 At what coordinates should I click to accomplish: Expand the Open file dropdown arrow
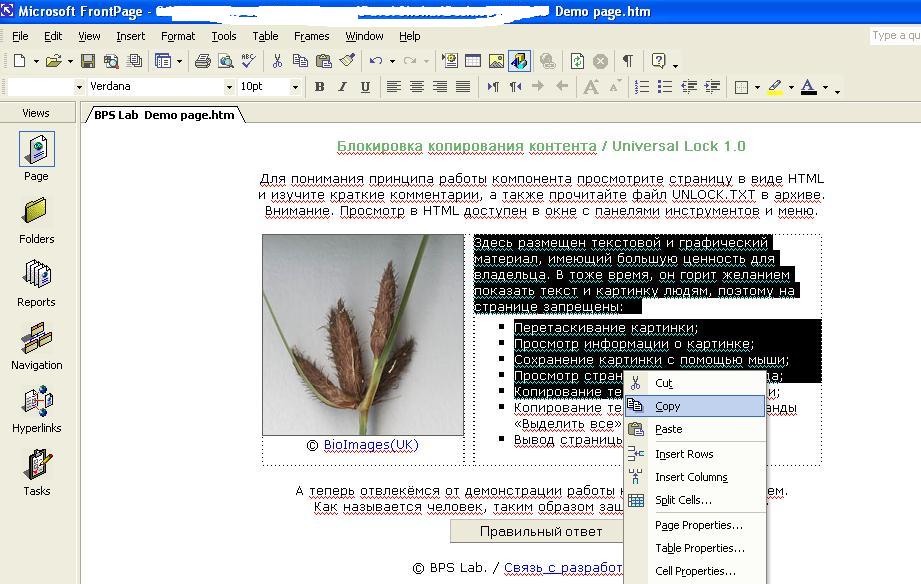tap(70, 61)
